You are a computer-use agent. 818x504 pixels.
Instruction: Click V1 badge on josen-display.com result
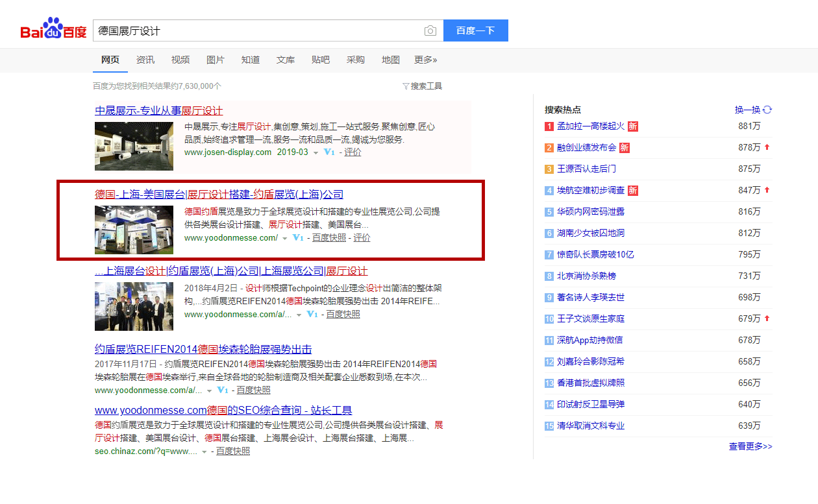tap(328, 152)
